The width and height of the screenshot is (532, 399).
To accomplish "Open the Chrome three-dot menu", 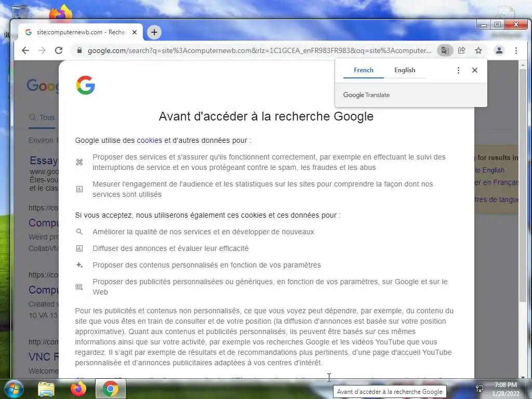I will (516, 50).
